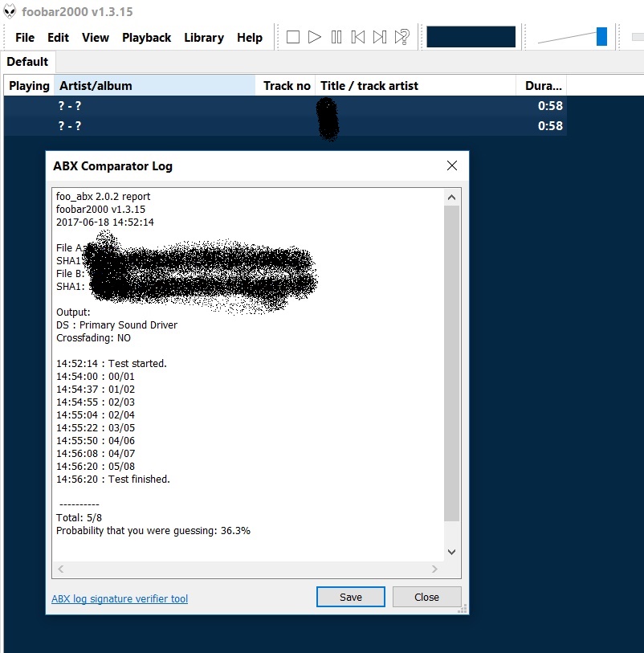Select the Default playlist tab
Image resolution: width=644 pixels, height=653 pixels.
(x=27, y=62)
